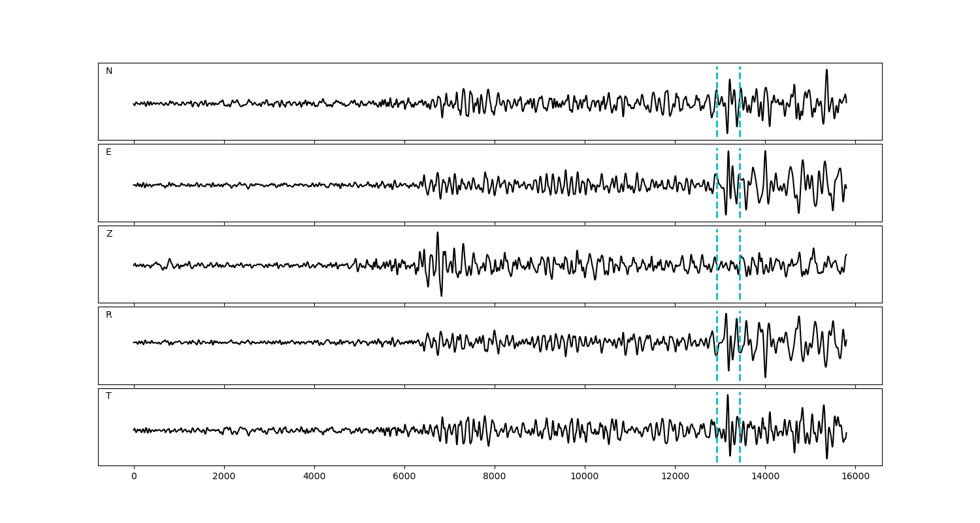Click the R component panel label
Image resolution: width=980 pixels, height=523 pixels.
point(109,315)
